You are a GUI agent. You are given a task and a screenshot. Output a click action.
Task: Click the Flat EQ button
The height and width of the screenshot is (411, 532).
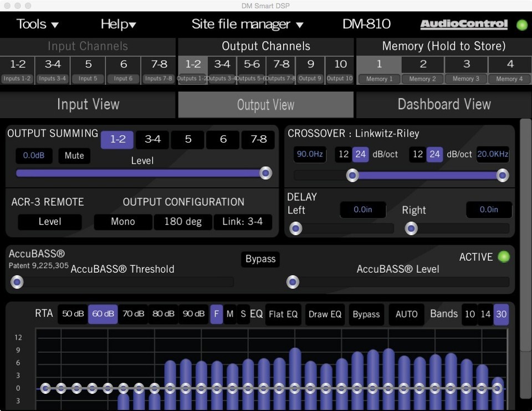pos(283,314)
